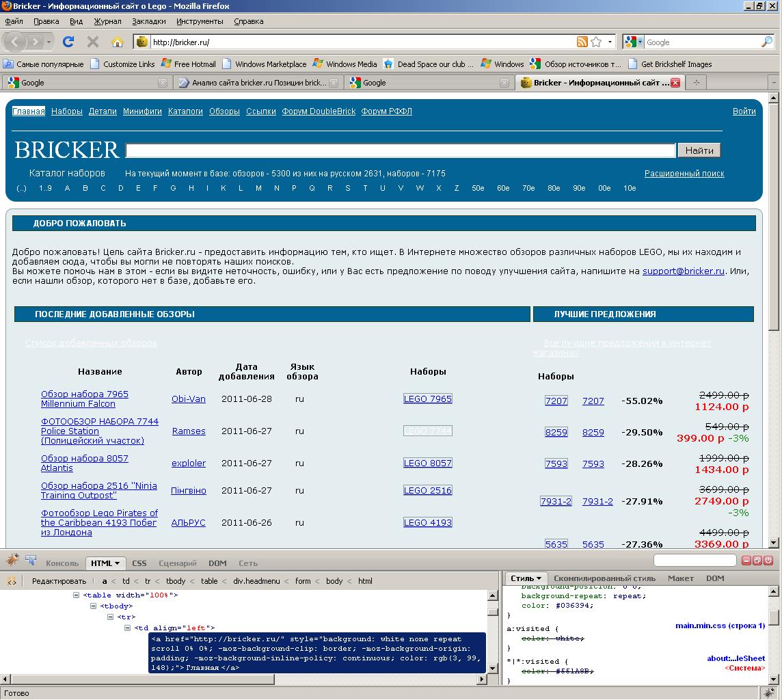Open the Обзор набора 7965 Millennium Falcon link
This screenshot has height=700, width=782.
pos(84,399)
